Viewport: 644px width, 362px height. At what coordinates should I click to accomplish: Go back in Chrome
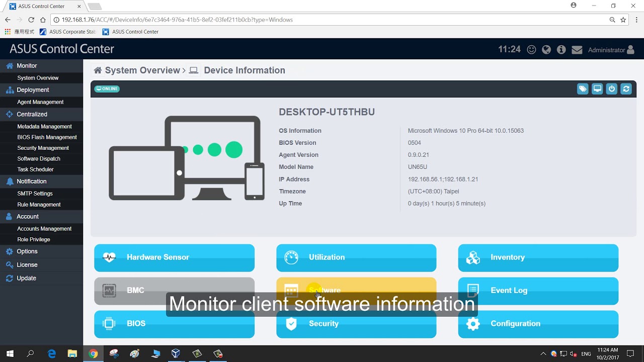pyautogui.click(x=8, y=20)
